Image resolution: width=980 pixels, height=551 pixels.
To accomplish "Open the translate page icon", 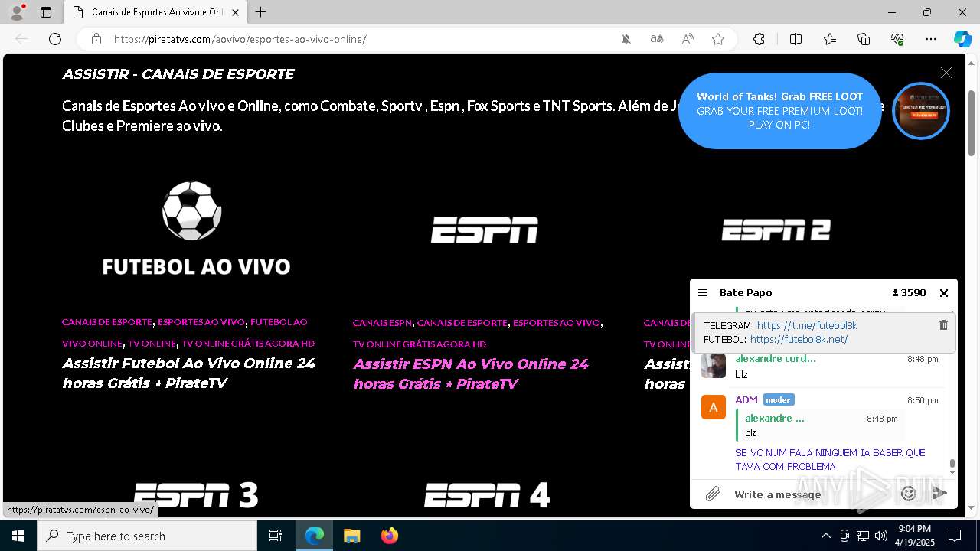I will 657,39.
